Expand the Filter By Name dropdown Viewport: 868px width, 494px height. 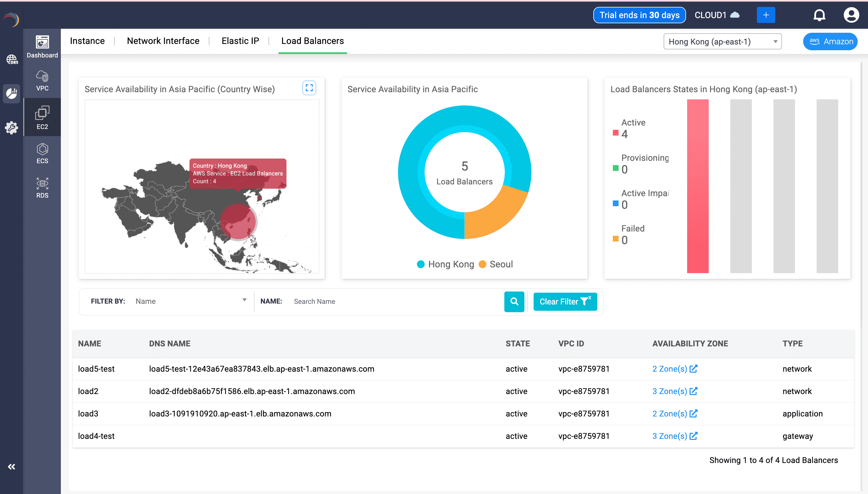191,301
